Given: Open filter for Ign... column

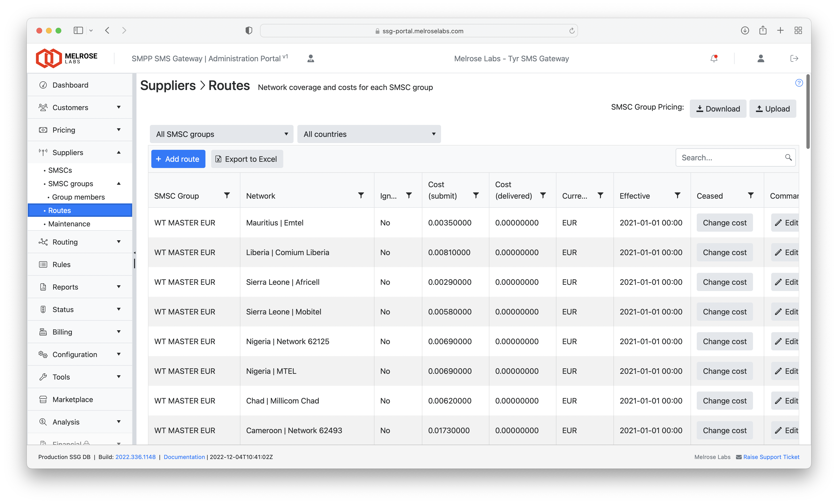Looking at the screenshot, I should 409,195.
